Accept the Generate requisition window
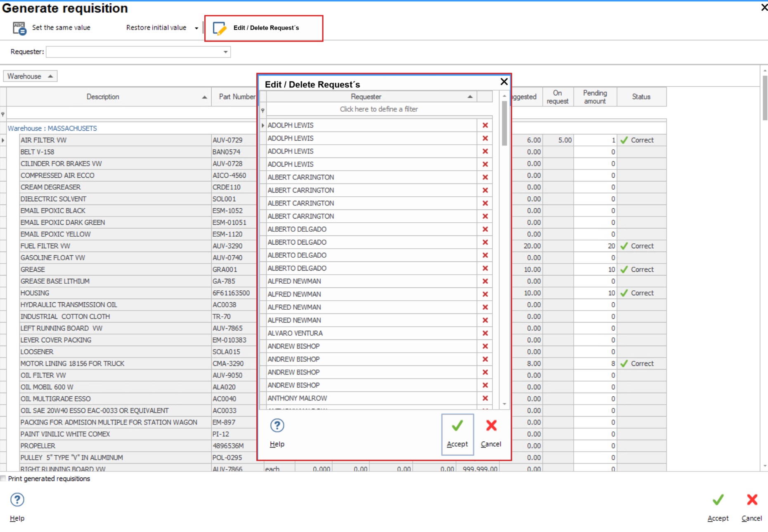This screenshot has width=768, height=532. coord(718,508)
